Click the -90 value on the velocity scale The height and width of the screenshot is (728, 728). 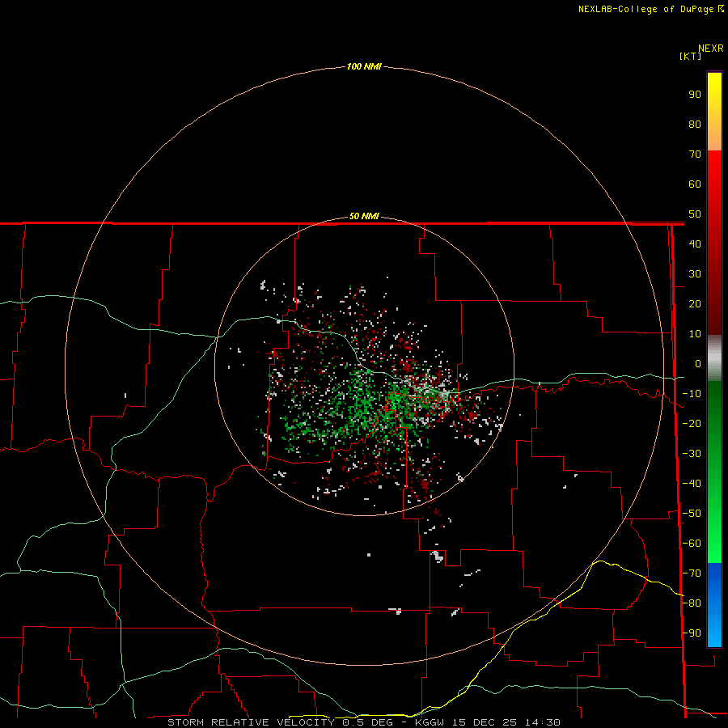pos(692,633)
